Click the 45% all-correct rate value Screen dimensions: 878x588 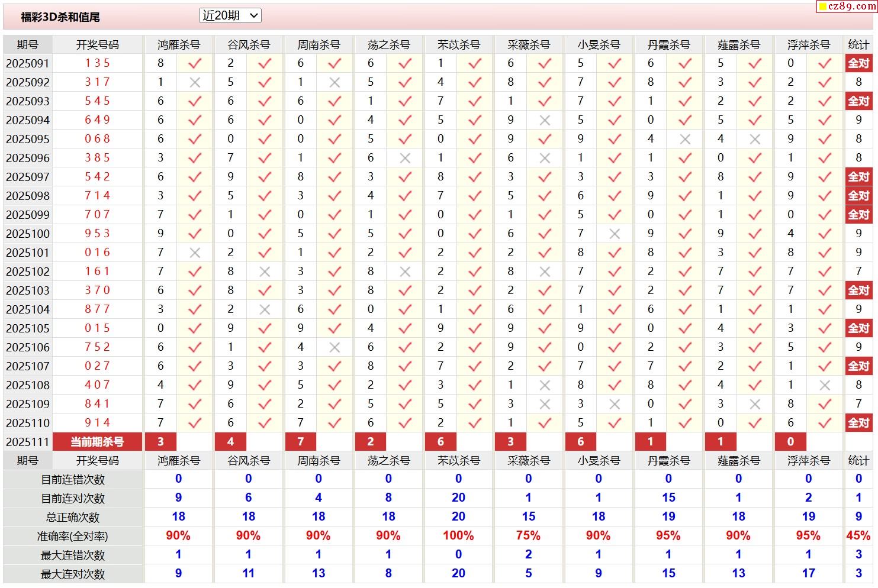pyautogui.click(x=858, y=536)
